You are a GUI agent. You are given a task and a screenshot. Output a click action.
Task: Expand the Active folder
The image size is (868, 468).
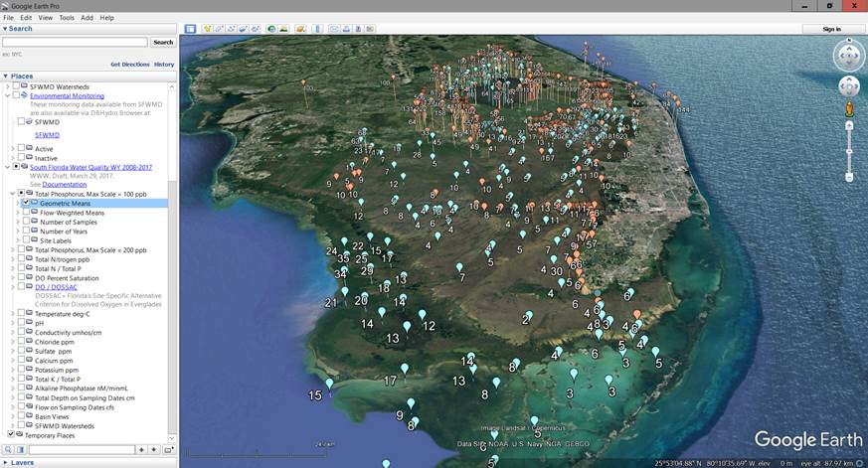click(13, 149)
